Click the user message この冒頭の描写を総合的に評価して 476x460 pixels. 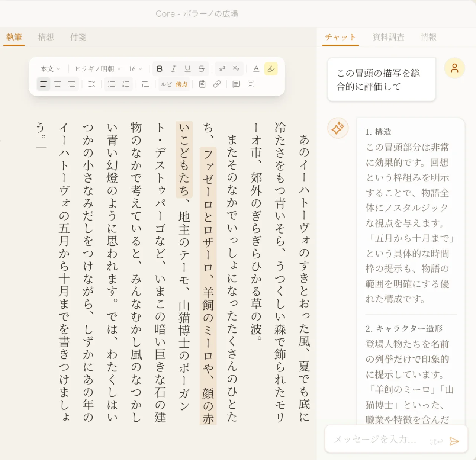(382, 80)
